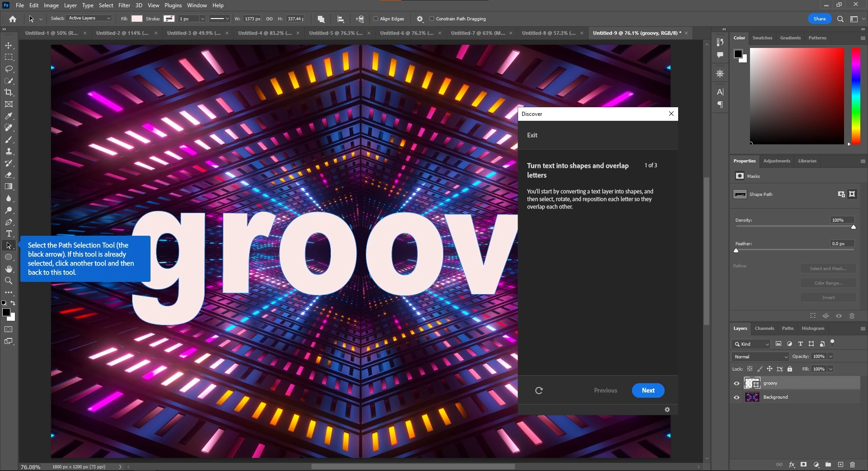Select the Brush tool
The width and height of the screenshot is (868, 471).
[x=9, y=140]
